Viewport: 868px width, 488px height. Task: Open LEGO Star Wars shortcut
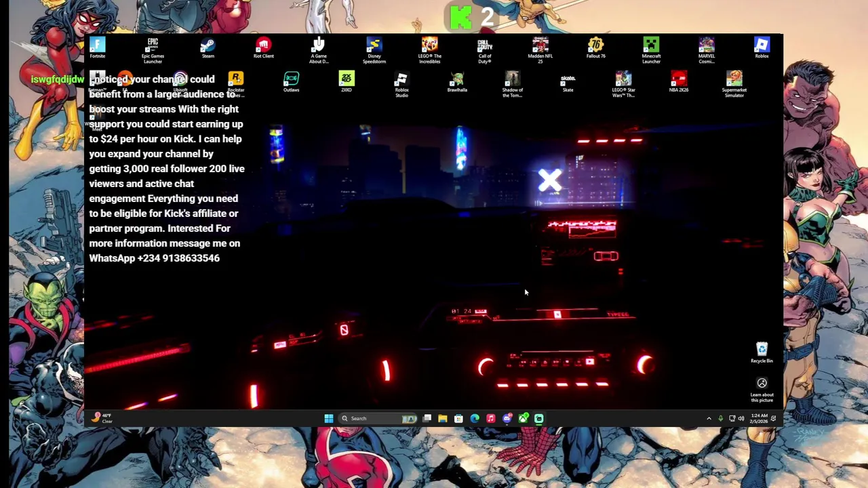click(x=623, y=84)
